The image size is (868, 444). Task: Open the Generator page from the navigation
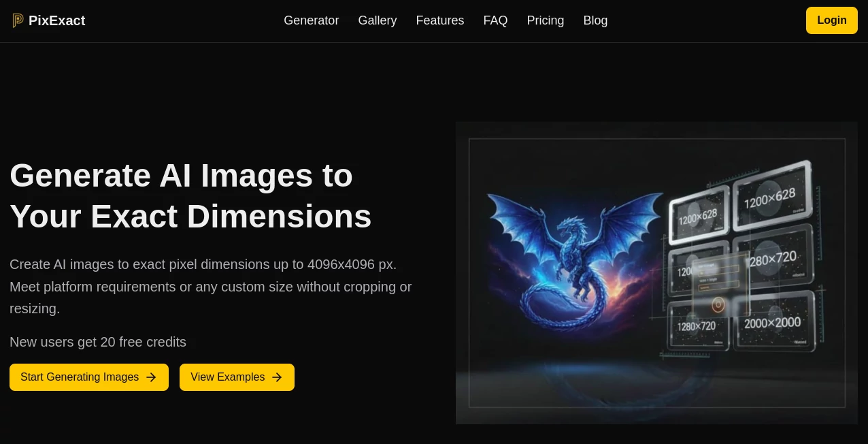pyautogui.click(x=311, y=20)
